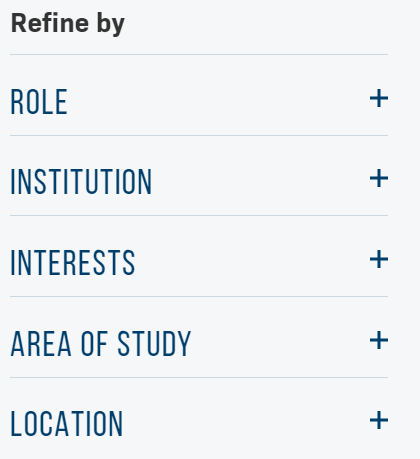Click the plus icon beside INSTITUTION
420x459 pixels.
[x=379, y=178]
